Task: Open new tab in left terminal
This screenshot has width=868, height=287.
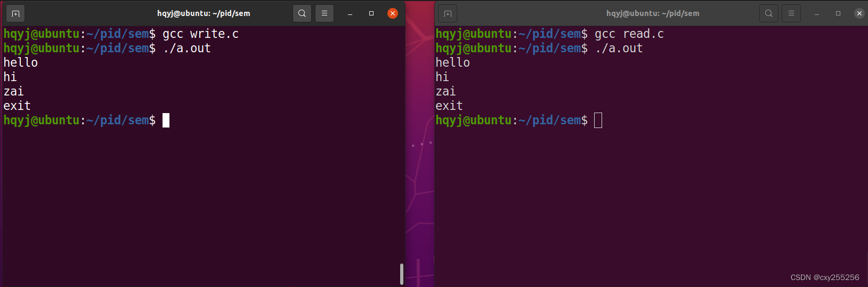Action: tap(15, 13)
